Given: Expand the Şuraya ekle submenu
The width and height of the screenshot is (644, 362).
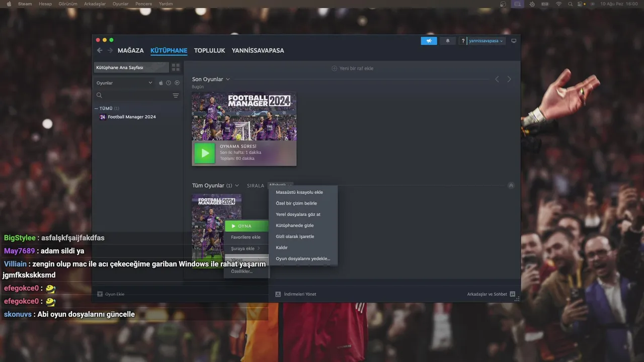Looking at the screenshot, I should (247, 248).
